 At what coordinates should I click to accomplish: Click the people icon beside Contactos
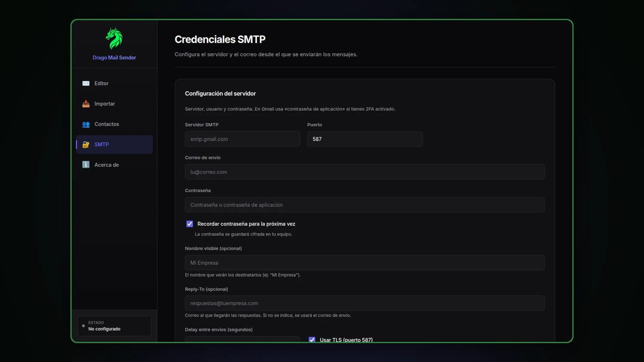86,124
